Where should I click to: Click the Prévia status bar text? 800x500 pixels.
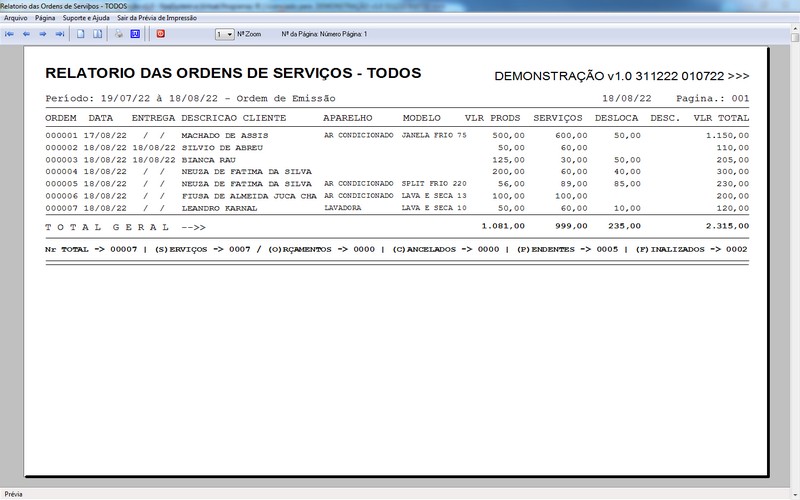click(x=13, y=494)
